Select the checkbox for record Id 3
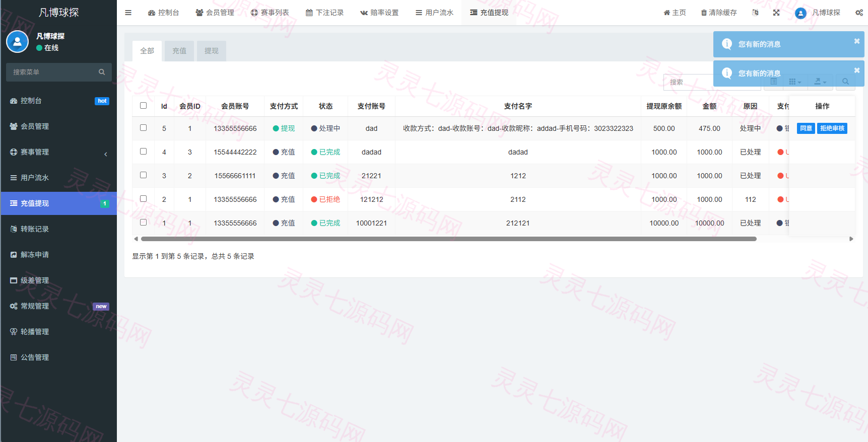The height and width of the screenshot is (442, 868). click(x=144, y=175)
